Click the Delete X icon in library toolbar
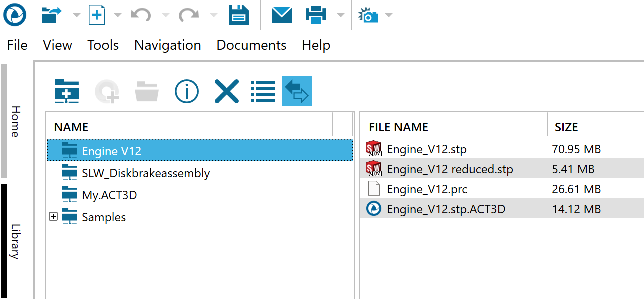This screenshot has height=299, width=644. pyautogui.click(x=226, y=91)
